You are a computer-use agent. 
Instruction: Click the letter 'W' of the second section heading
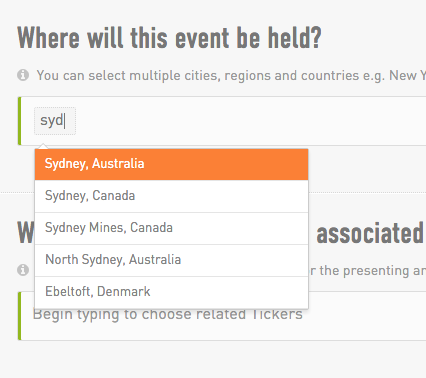point(26,233)
